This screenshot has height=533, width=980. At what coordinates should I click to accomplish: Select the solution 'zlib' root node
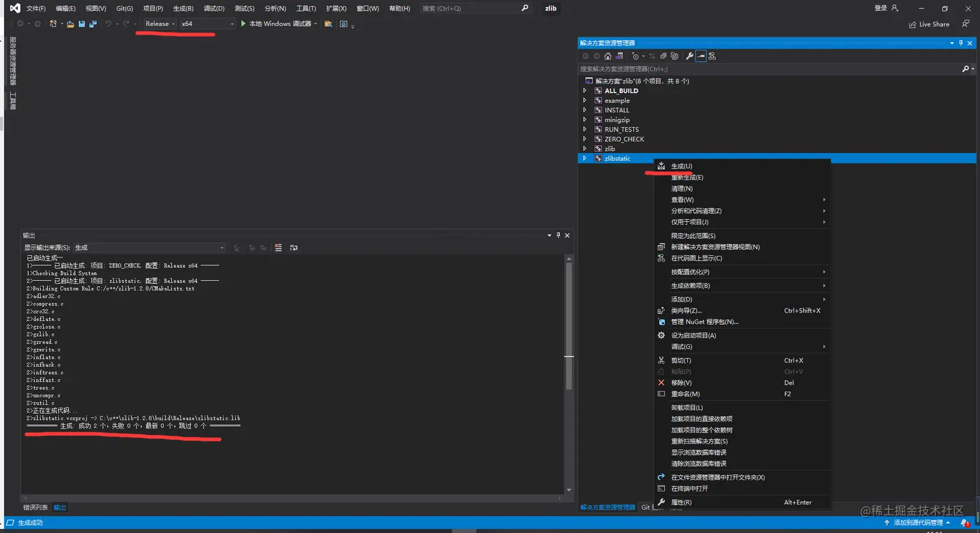(x=642, y=81)
